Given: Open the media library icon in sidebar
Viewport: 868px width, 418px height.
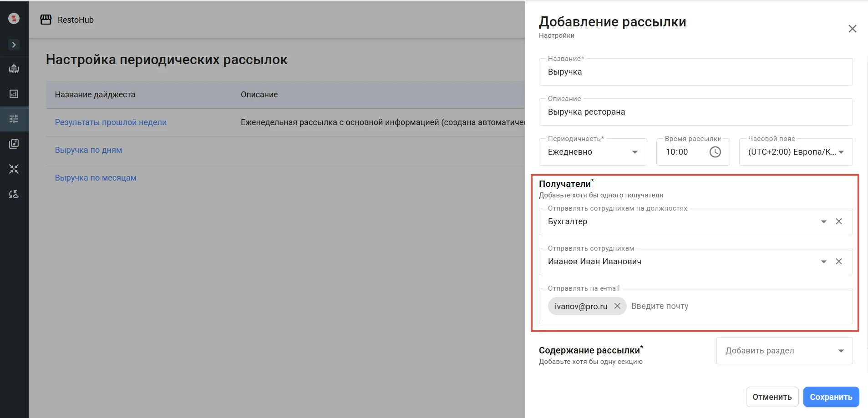Looking at the screenshot, I should pos(14,144).
